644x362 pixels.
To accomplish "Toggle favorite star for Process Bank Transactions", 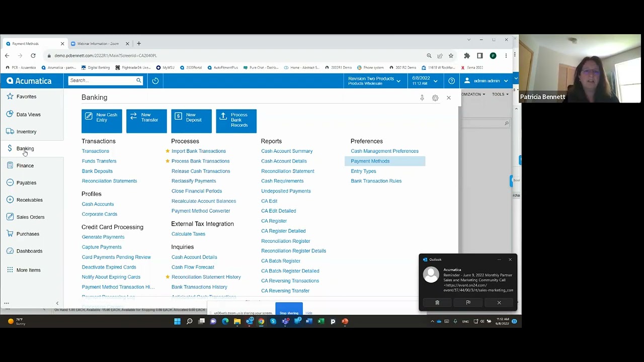I will click(168, 161).
